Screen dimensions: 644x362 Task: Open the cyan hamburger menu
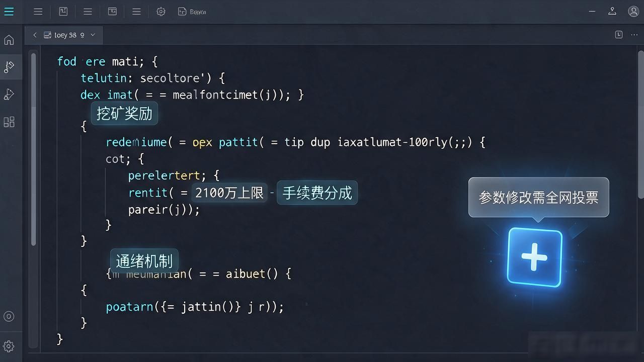tap(9, 11)
